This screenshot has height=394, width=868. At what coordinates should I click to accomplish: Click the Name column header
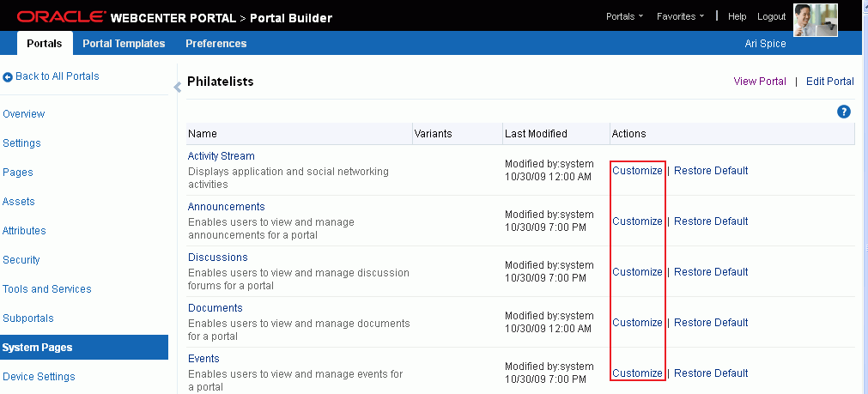click(300, 134)
